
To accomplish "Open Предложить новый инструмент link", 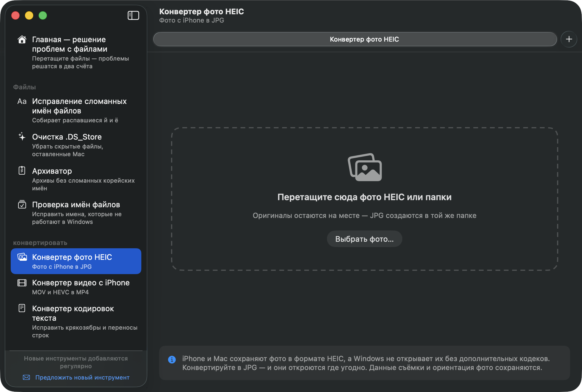I will [x=82, y=377].
